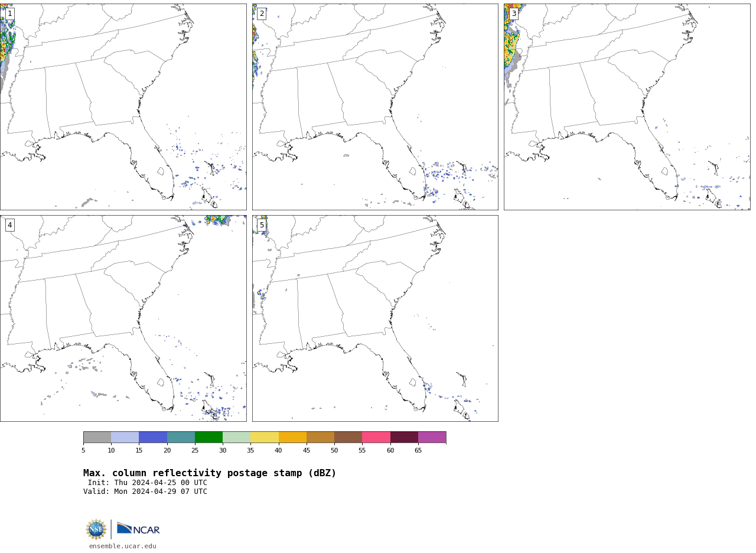Click the colorbar tick label 50
This screenshot has height=553, width=756.
tap(334, 451)
